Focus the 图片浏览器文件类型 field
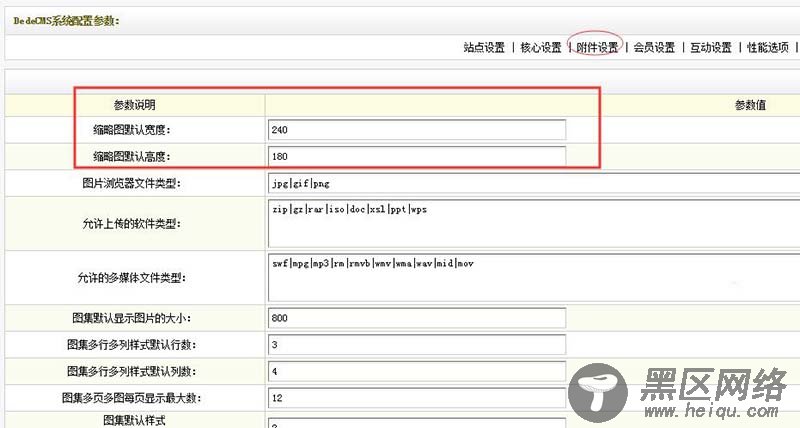Image resolution: width=800 pixels, height=428 pixels. coord(534,183)
